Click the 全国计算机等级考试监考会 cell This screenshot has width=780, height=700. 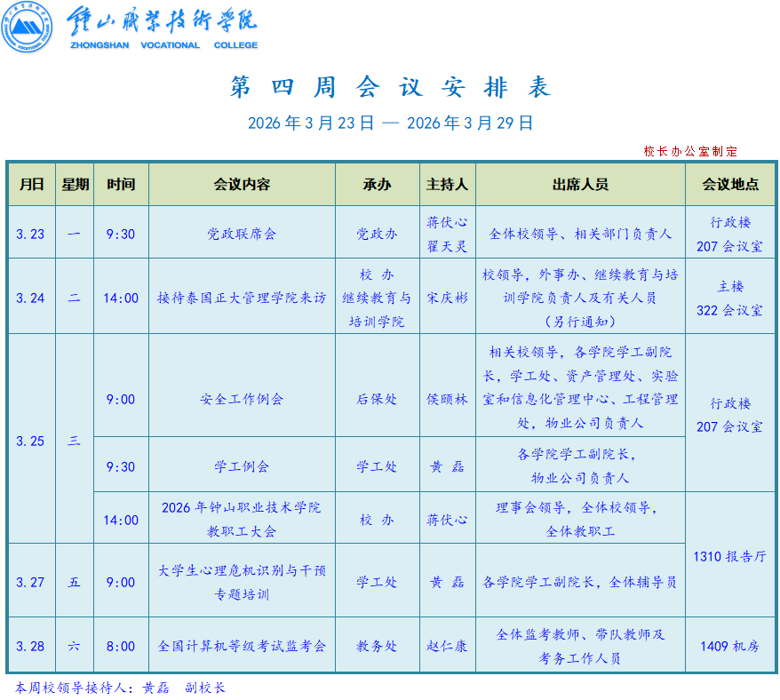[242, 646]
